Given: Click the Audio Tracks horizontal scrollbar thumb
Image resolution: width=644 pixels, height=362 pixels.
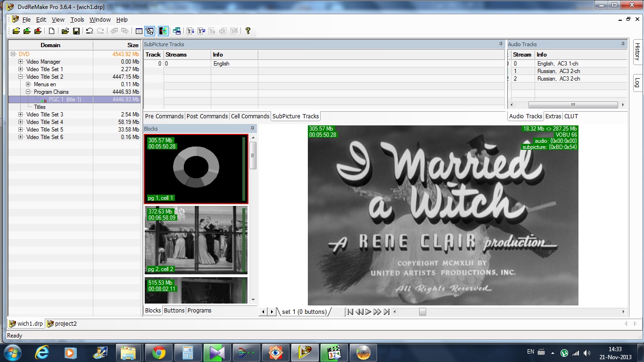Looking at the screenshot, I should click(573, 105).
